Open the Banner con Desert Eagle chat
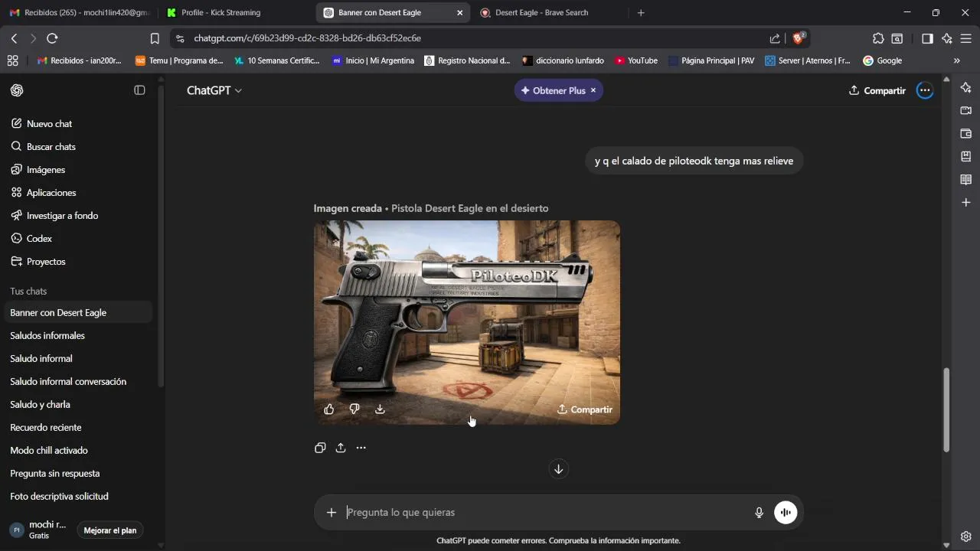980x551 pixels. pos(77,312)
